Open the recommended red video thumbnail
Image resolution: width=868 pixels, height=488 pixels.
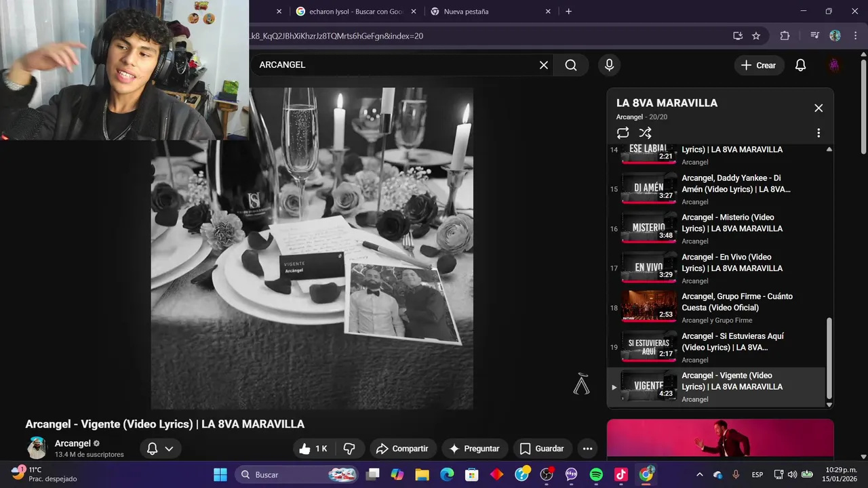pos(720,438)
